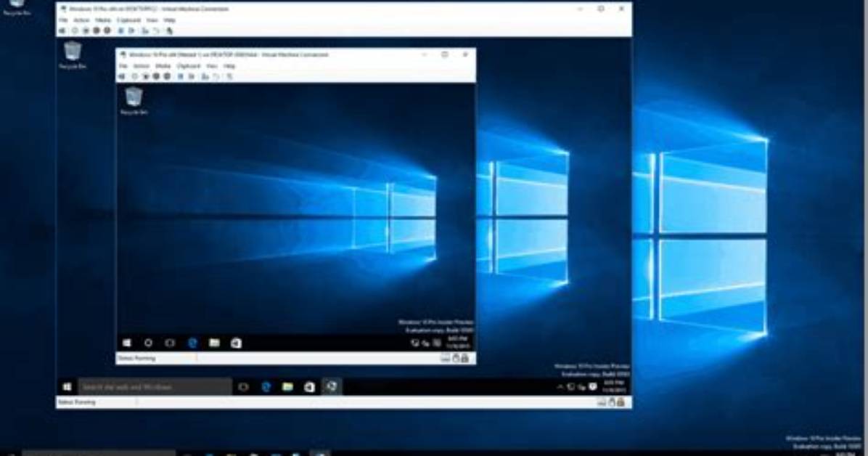Viewport: 868px width, 456px height.
Task: Click Save state icon in outer VM toolbar
Action: (x=107, y=30)
